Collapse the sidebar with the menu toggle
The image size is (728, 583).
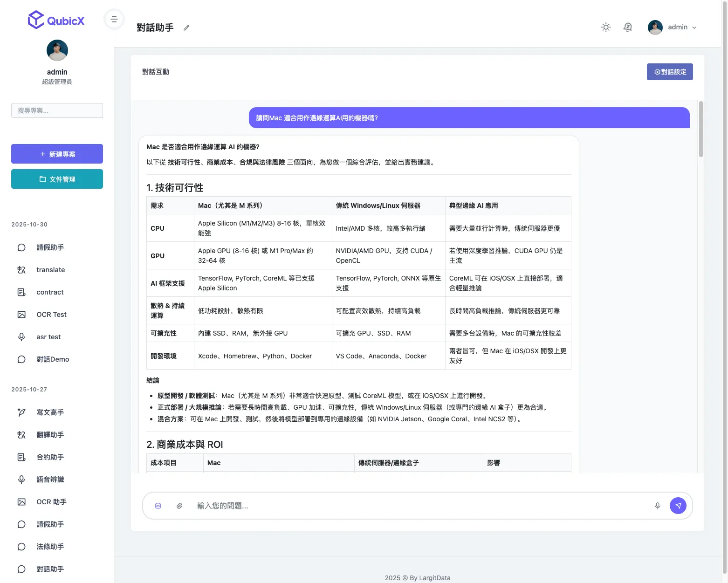tap(114, 20)
